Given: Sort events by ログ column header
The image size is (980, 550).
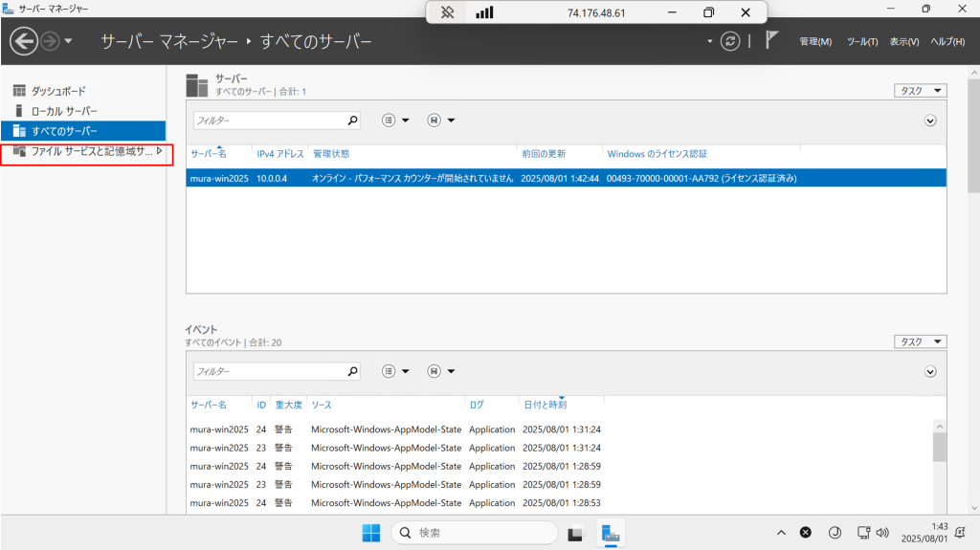Looking at the screenshot, I should click(477, 405).
